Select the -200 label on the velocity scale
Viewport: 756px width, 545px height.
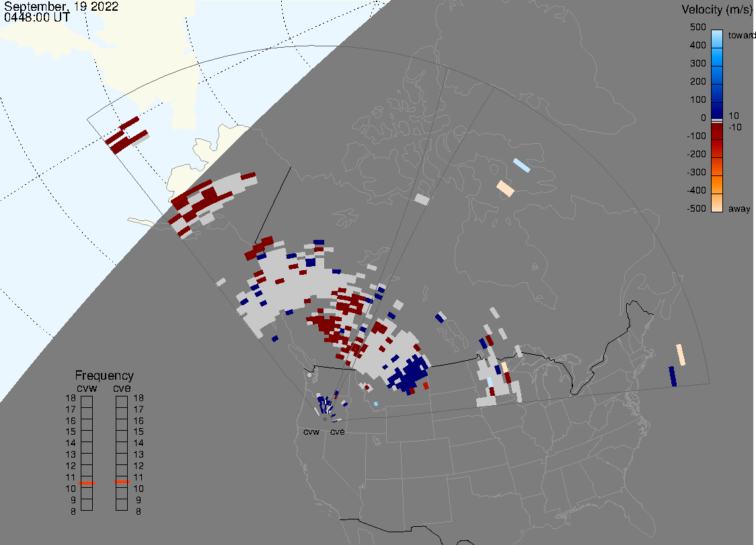(x=696, y=154)
